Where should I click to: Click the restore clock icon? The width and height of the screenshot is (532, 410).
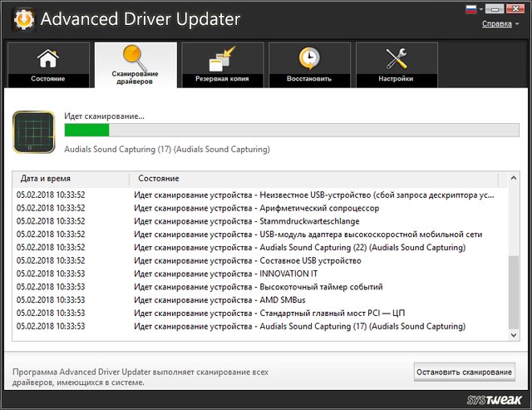tap(309, 58)
